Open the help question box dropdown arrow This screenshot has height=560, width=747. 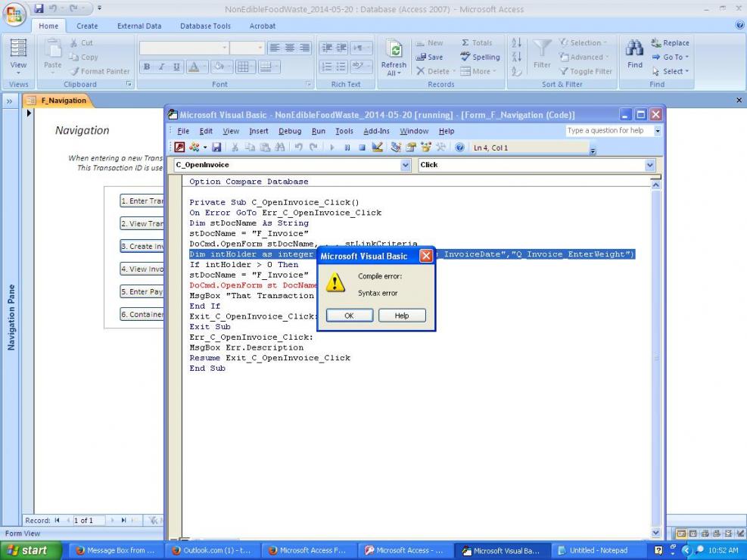(658, 130)
